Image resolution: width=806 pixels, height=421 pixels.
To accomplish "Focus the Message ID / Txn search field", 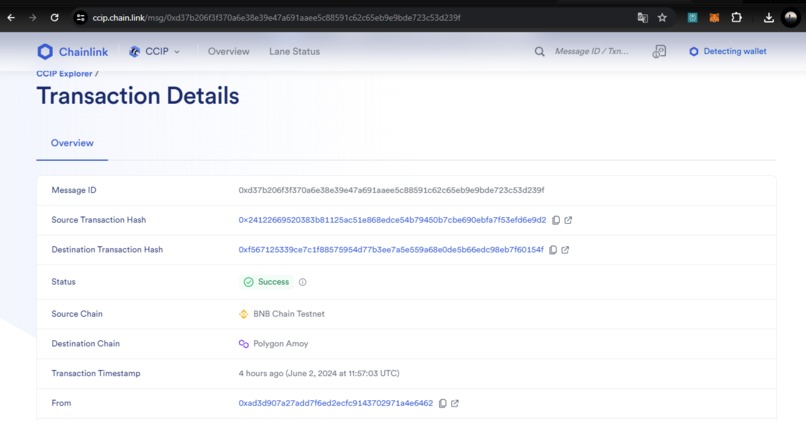I will (x=592, y=51).
